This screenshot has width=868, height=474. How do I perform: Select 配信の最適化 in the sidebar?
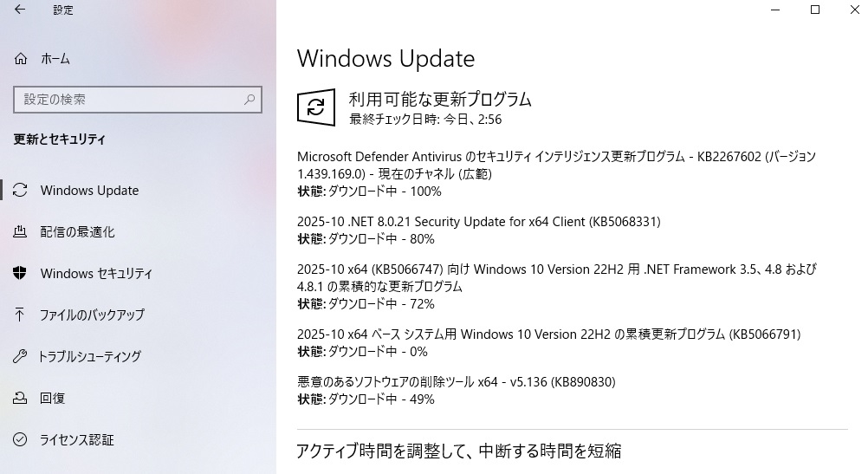click(77, 232)
